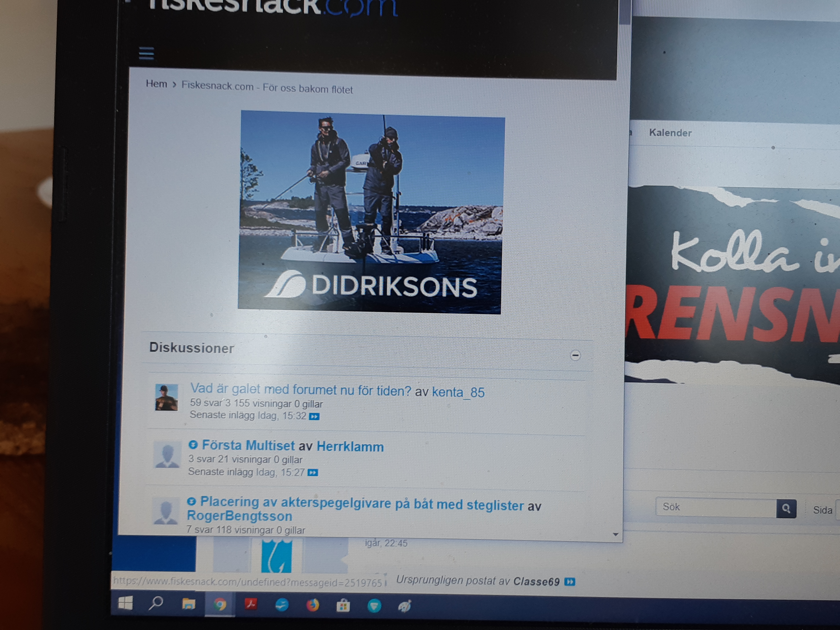The width and height of the screenshot is (840, 630).
Task: Open the Första Multiset discussion
Action: [248, 445]
